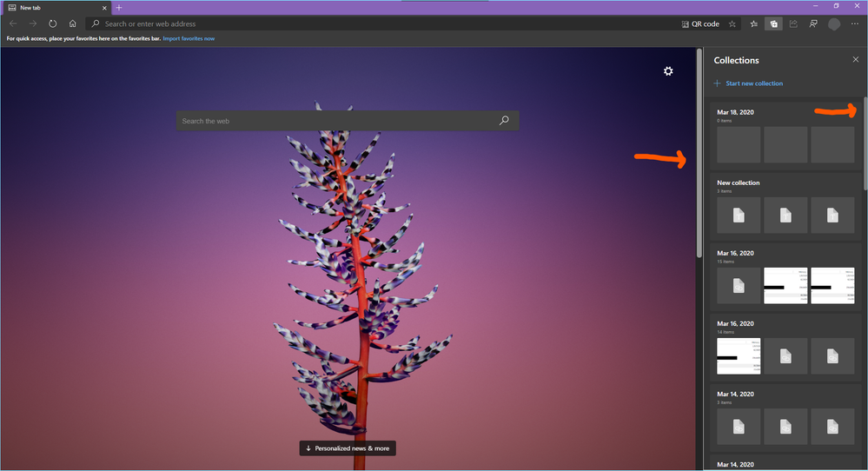The height and width of the screenshot is (471, 868).
Task: Click Personalized news & more button
Action: (348, 448)
